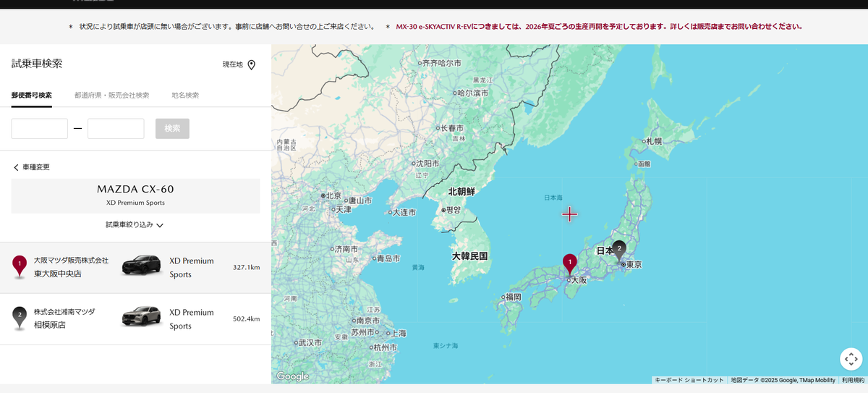Click black CX-60 thumbnail for 東大阪中央店
The height and width of the screenshot is (393, 868).
[x=141, y=265]
